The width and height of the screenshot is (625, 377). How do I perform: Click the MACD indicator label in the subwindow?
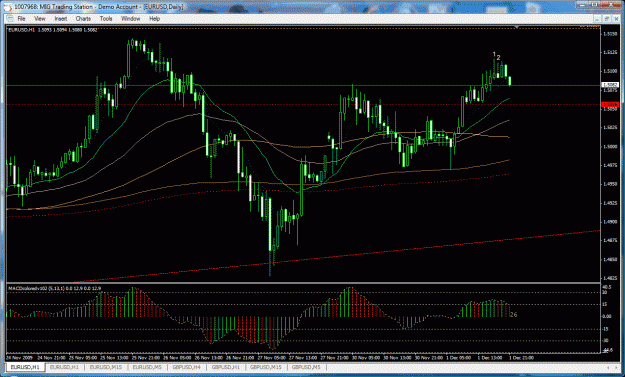coord(55,288)
